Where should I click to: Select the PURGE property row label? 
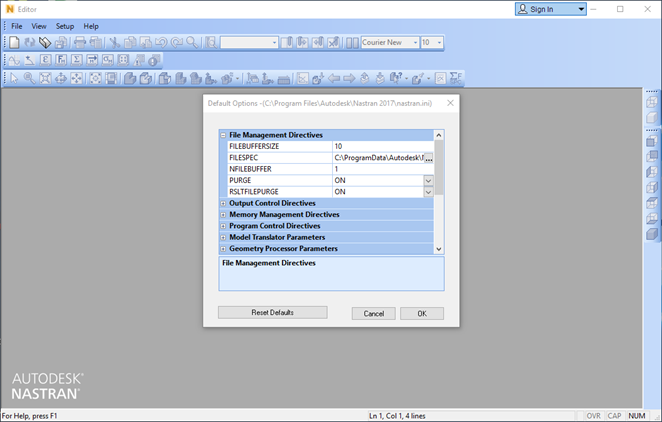240,181
